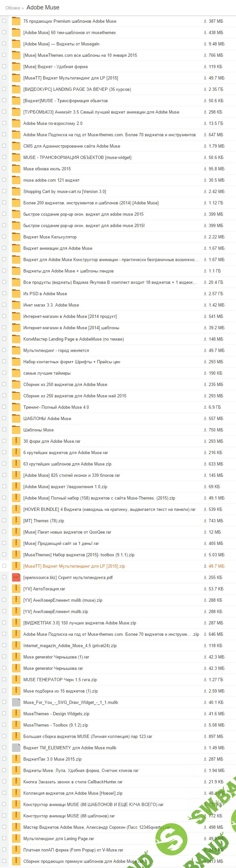
Task: Click the folder icon for Adobe Muse по-взрослому 2.0
Action: pos(16,123)
